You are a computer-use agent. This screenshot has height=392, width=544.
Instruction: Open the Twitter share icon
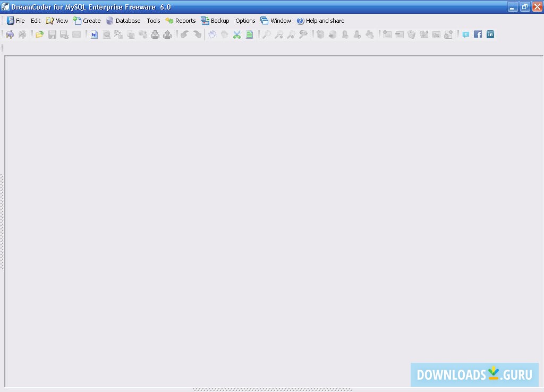click(x=466, y=34)
